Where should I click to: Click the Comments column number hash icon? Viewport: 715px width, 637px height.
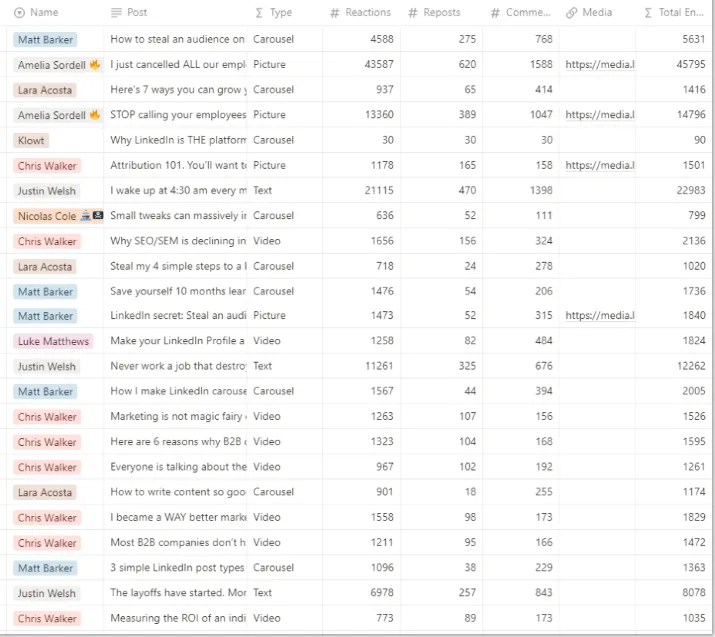(495, 13)
